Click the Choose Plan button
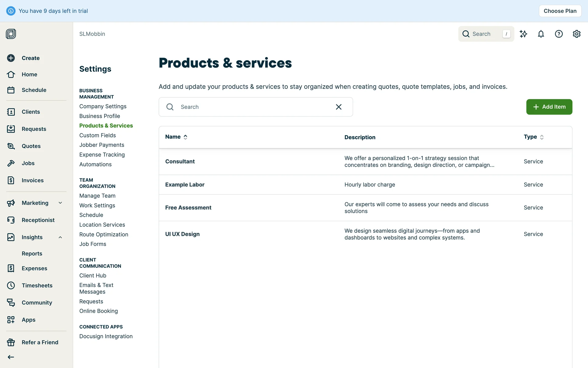The image size is (588, 368). [x=560, y=11]
